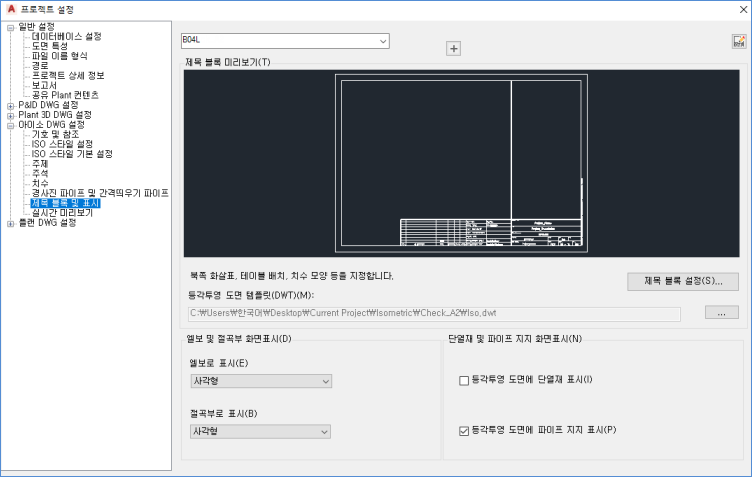The width and height of the screenshot is (752, 477).
Task: Select ISO 스타일 설정 tree item
Action: pyautogui.click(x=62, y=144)
